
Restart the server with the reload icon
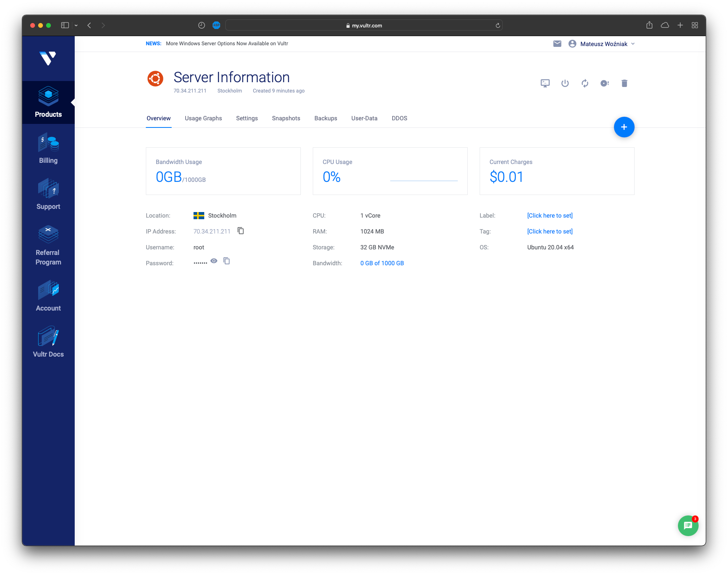click(585, 83)
